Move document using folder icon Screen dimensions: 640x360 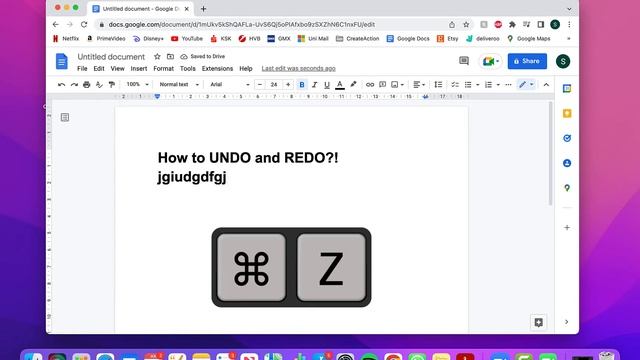[x=170, y=56]
